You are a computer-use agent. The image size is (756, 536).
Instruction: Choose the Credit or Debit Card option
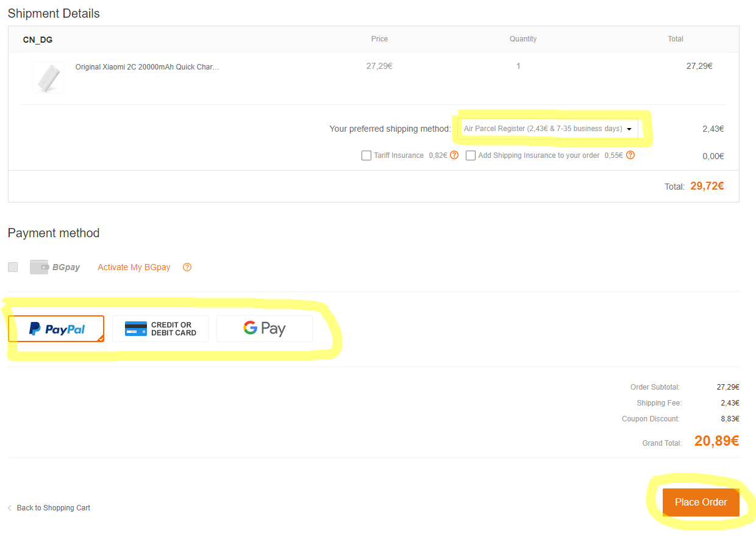[x=160, y=329]
